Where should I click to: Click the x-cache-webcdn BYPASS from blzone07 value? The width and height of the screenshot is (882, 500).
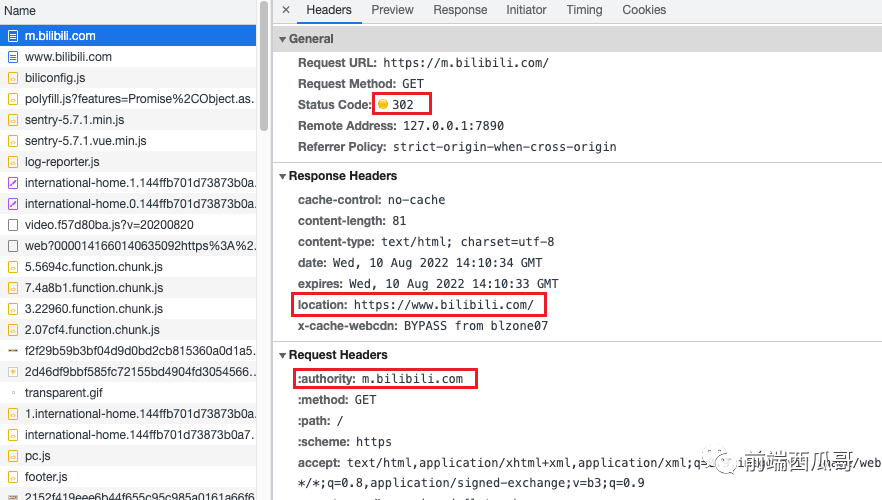476,326
